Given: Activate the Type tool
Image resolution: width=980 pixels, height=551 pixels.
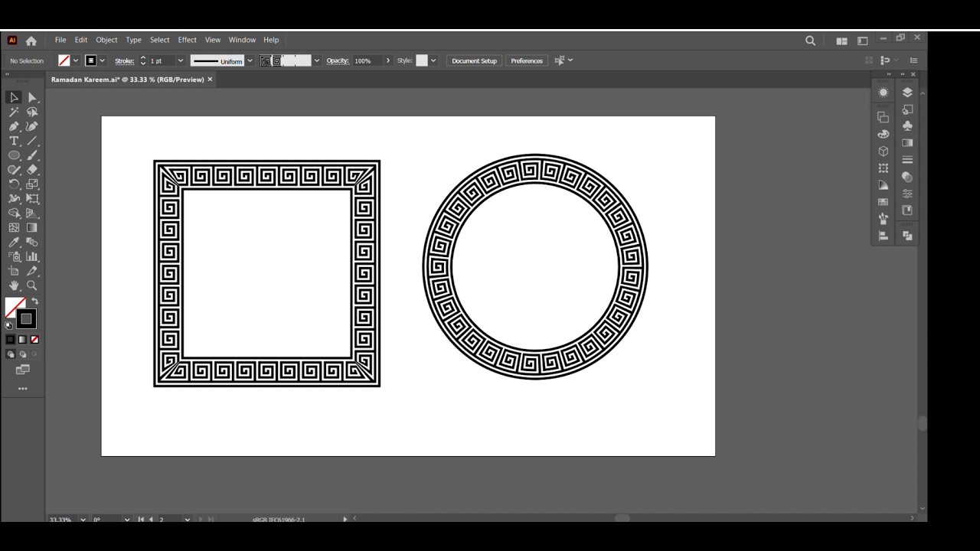Looking at the screenshot, I should point(14,141).
